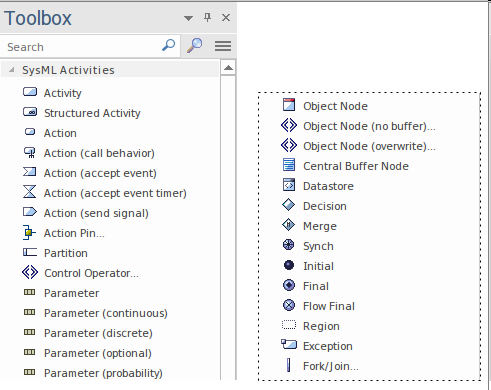The image size is (491, 390).
Task: Pick the Fork/Join bar icon
Action: point(289,365)
